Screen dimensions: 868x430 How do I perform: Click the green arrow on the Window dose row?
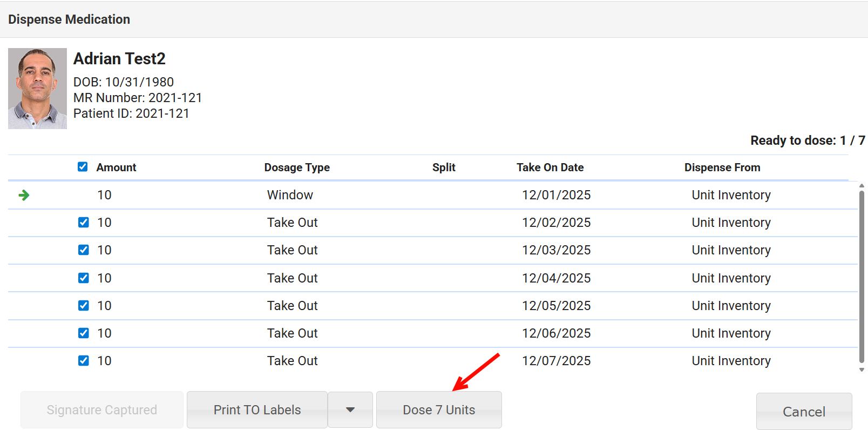(x=24, y=195)
